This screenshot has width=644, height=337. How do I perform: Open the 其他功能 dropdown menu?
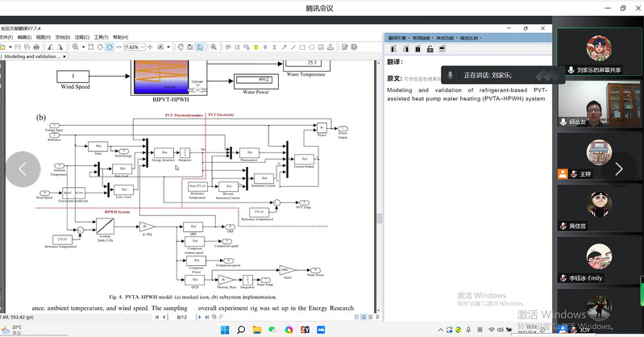coord(446,38)
